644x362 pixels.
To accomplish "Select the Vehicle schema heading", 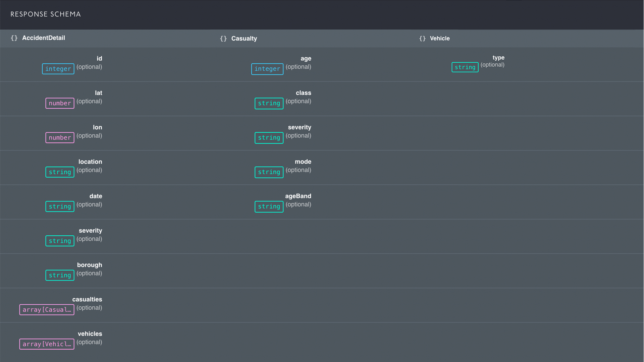I will [439, 39].
